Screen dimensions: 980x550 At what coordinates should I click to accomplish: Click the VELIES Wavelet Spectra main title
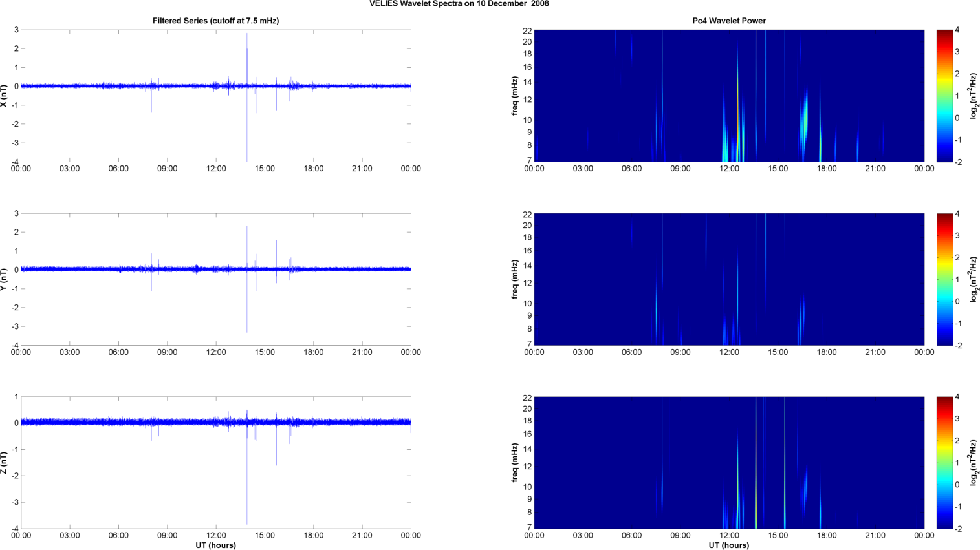459,4
